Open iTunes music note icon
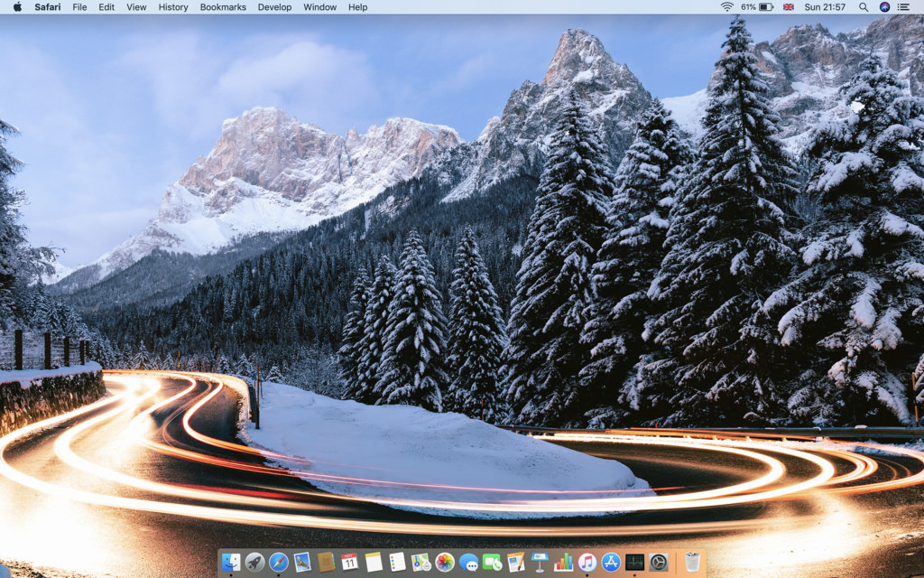 (x=587, y=562)
